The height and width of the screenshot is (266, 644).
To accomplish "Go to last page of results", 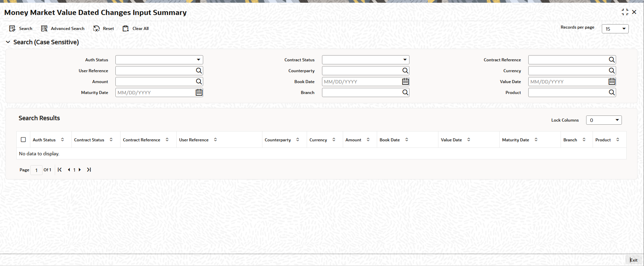I will pos(89,170).
